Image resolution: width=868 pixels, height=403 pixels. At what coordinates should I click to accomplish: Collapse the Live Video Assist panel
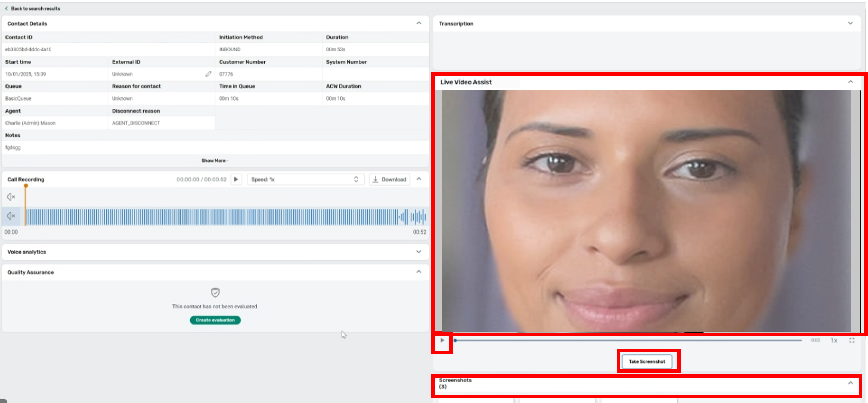coord(850,82)
